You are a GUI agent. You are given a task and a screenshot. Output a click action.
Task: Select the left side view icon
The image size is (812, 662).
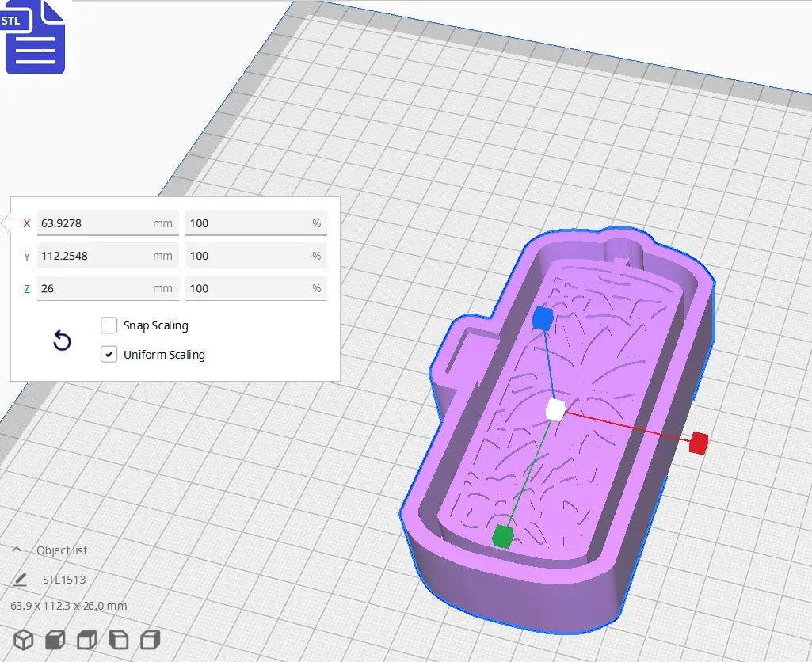(117, 640)
